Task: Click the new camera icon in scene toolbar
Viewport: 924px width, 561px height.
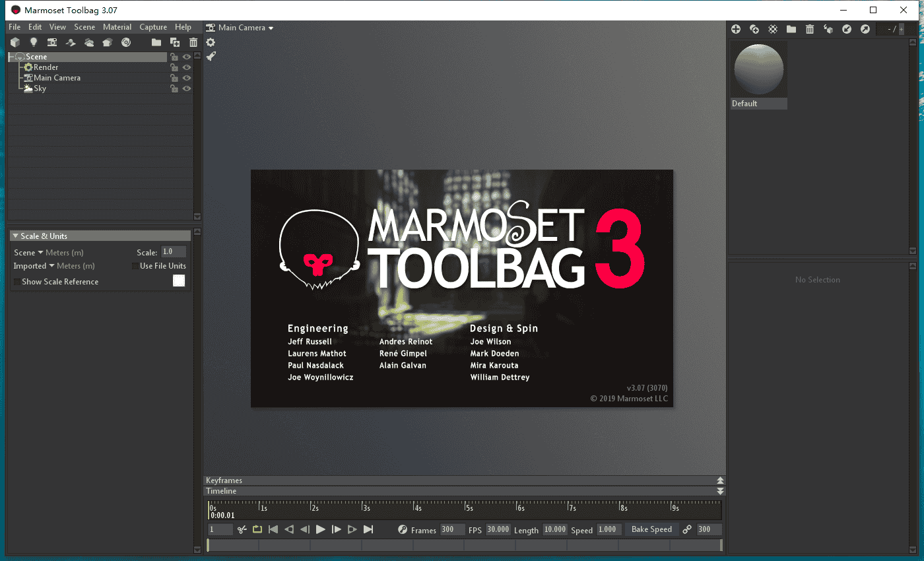Action: 51,42
